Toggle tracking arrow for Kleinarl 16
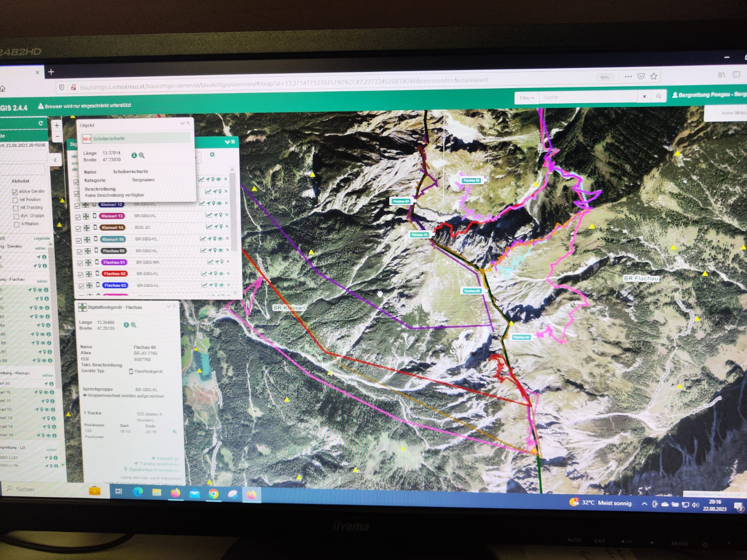747x560 pixels. pos(209,238)
